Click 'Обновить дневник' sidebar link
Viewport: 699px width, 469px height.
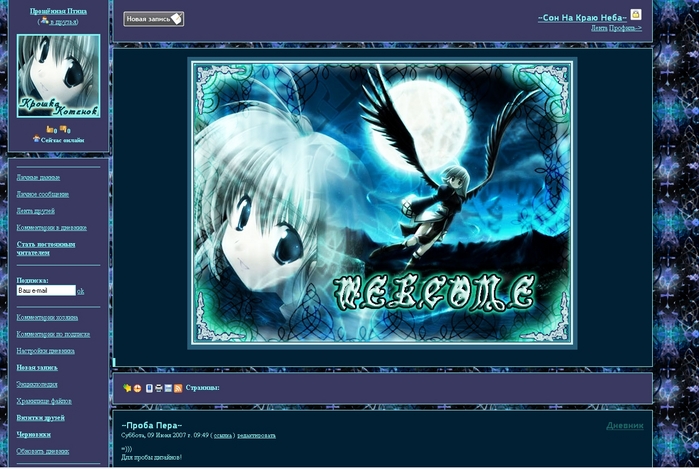point(43,451)
